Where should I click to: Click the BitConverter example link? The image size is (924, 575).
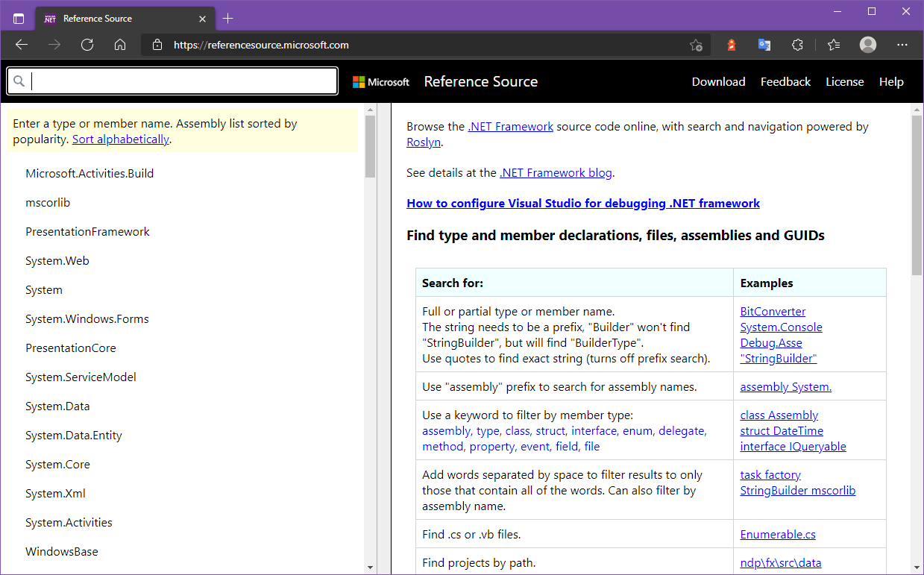[x=773, y=312]
